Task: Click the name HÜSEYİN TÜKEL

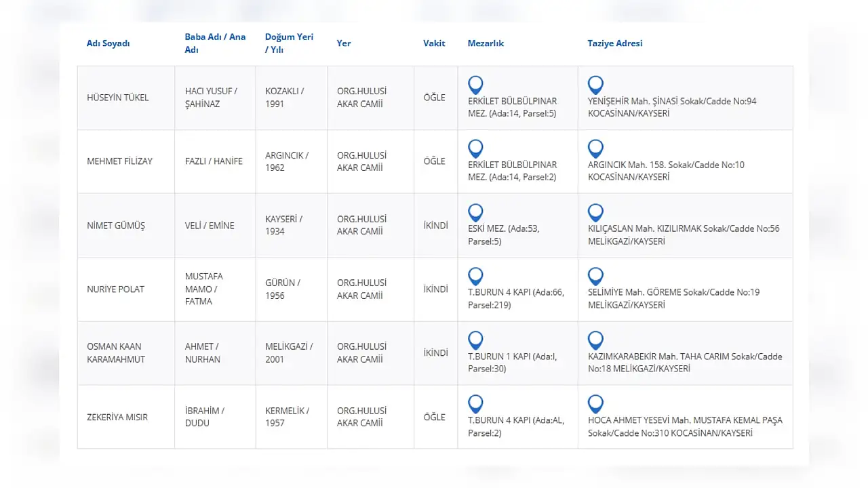Action: click(117, 98)
